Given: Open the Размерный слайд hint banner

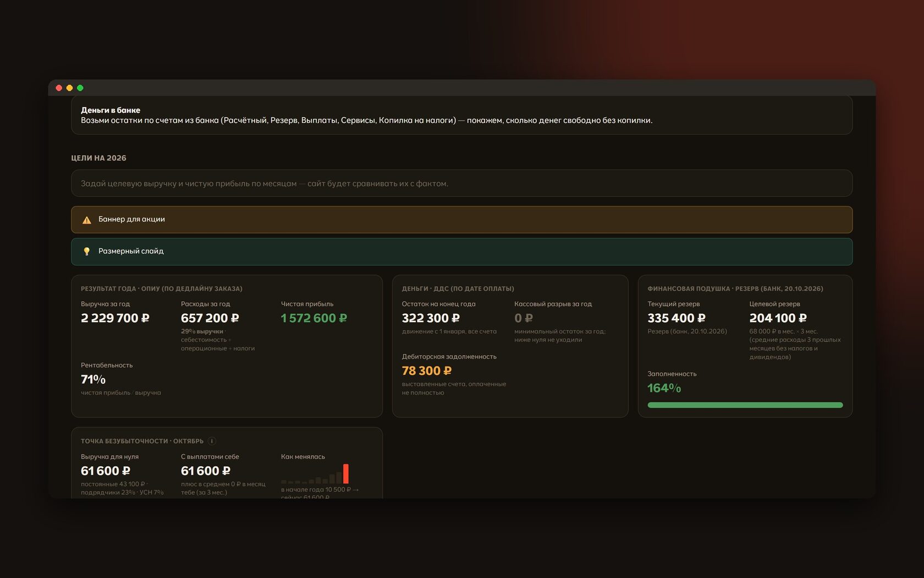Looking at the screenshot, I should pyautogui.click(x=461, y=252).
